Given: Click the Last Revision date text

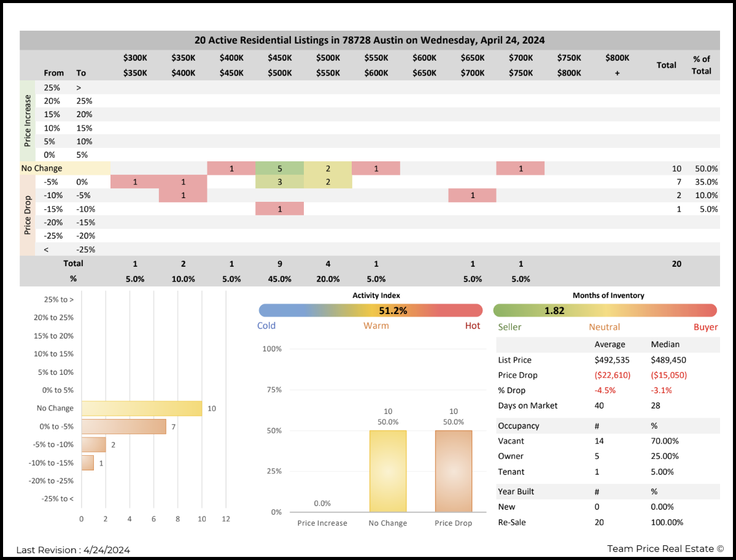Looking at the screenshot, I should pyautogui.click(x=73, y=550).
